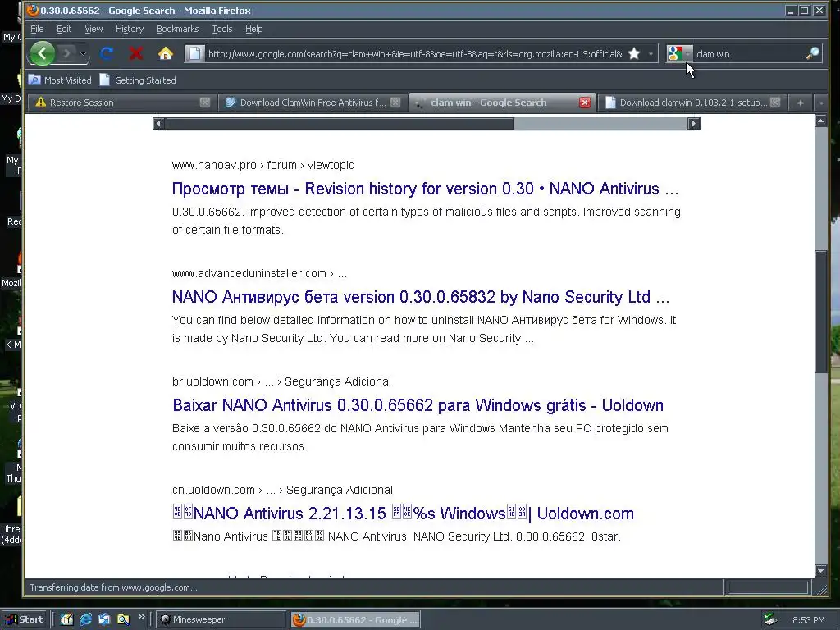Close the clamwin setup download tab
Image resolution: width=840 pixels, height=630 pixels.
[x=775, y=103]
